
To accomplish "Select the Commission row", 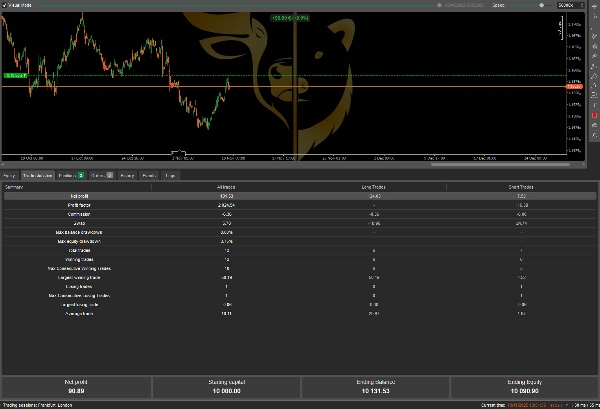I will pos(300,214).
